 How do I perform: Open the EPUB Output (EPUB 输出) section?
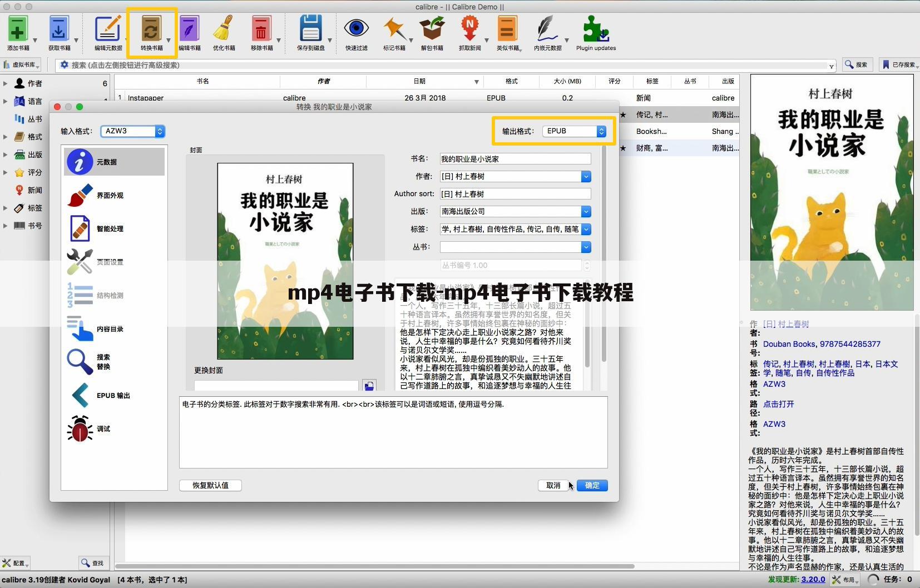point(114,395)
